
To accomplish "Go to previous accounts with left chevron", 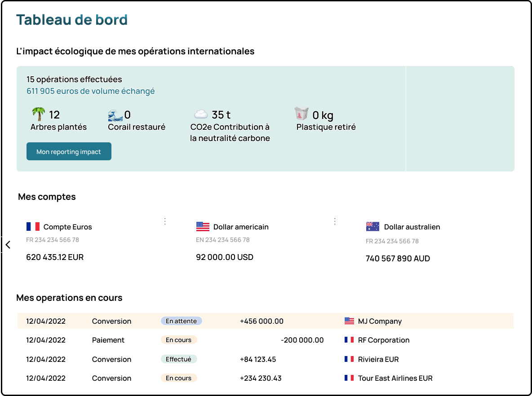I will [x=8, y=245].
